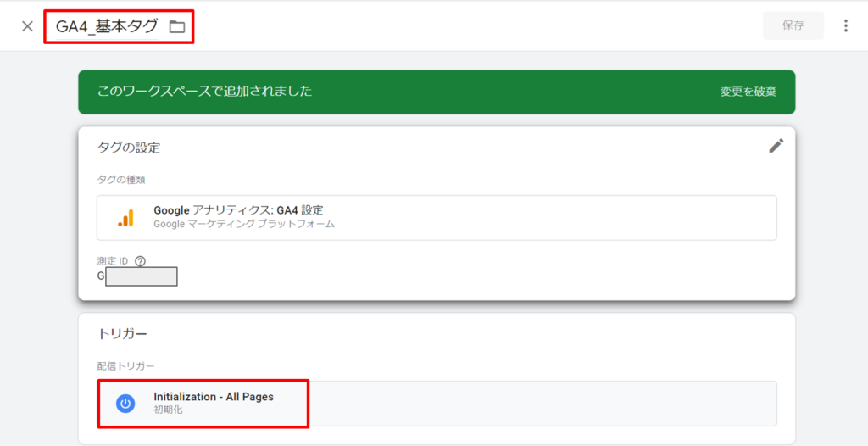Click the Google マーケティング プラットフォーム subtitle
Screen dimensions: 868x446
pyautogui.click(x=244, y=225)
